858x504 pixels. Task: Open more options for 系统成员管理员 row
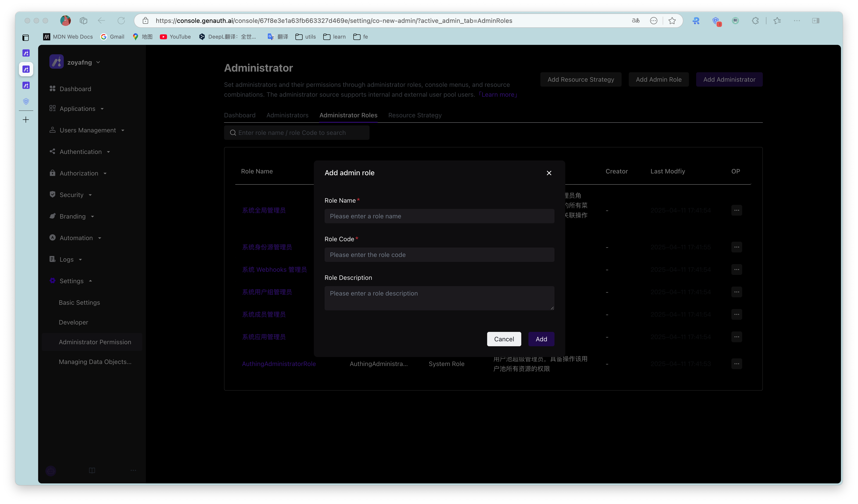click(x=737, y=314)
